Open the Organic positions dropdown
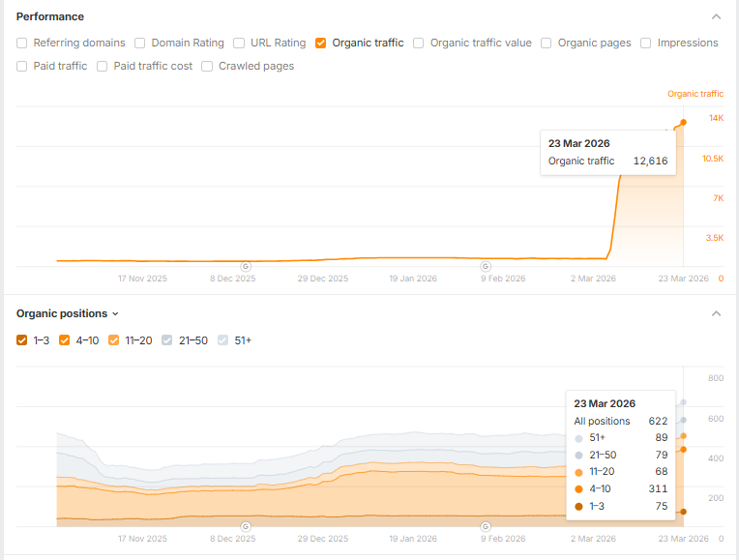 [67, 313]
